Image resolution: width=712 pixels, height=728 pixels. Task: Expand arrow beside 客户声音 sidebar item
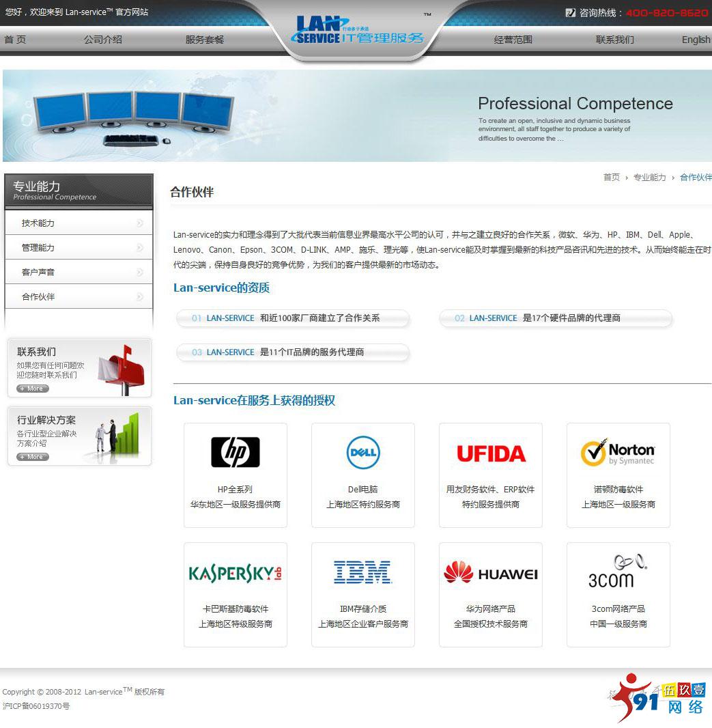(x=140, y=272)
